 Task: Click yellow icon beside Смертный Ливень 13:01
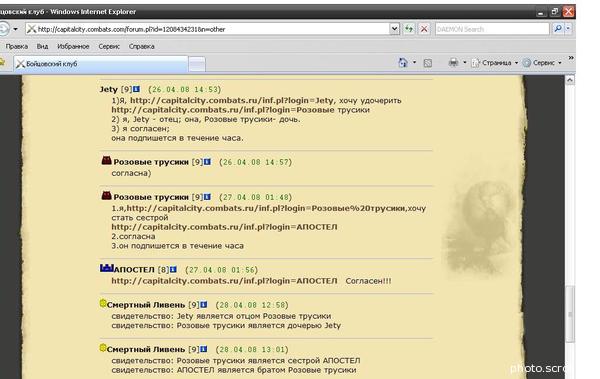point(103,348)
